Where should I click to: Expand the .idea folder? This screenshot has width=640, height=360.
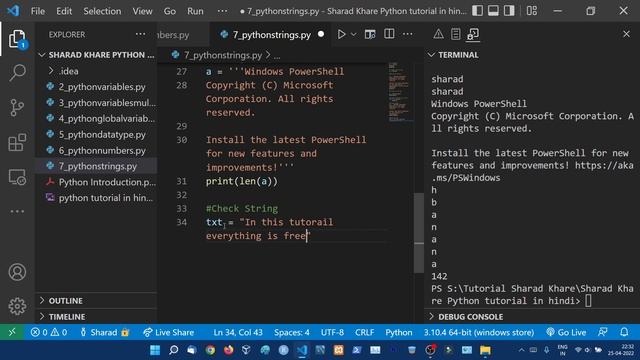(96, 71)
